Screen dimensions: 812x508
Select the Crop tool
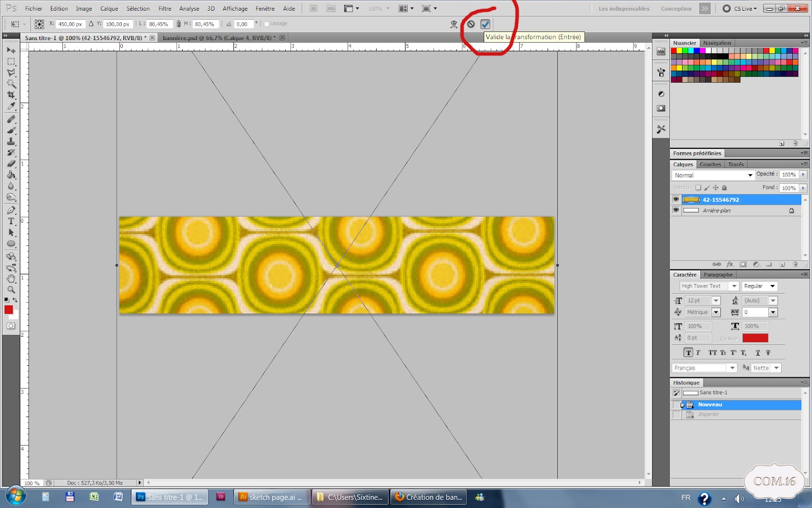(11, 95)
